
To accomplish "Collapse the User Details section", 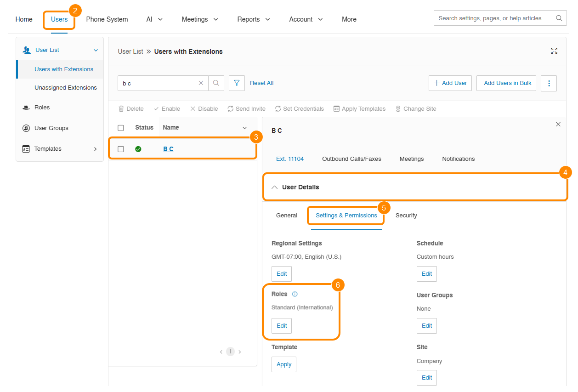I will [275, 187].
